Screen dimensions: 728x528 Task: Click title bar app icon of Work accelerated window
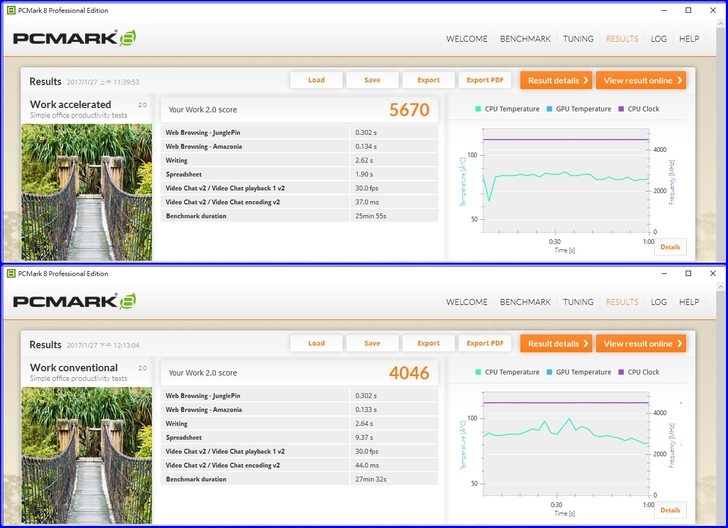pos(10,10)
